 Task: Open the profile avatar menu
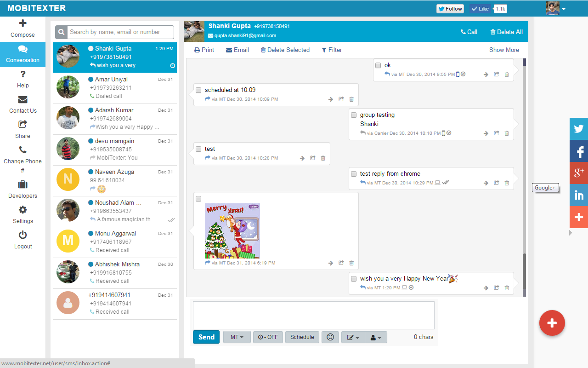tap(555, 8)
